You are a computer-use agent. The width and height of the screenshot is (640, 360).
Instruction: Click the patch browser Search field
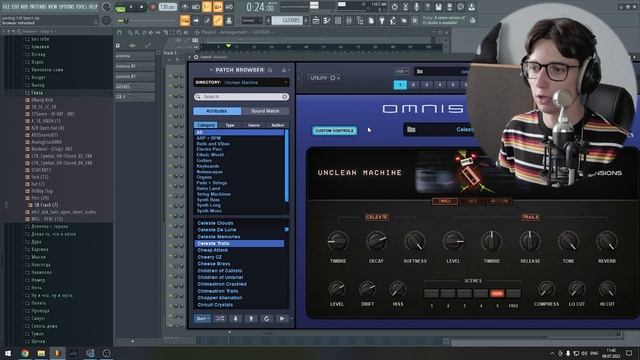click(x=241, y=97)
